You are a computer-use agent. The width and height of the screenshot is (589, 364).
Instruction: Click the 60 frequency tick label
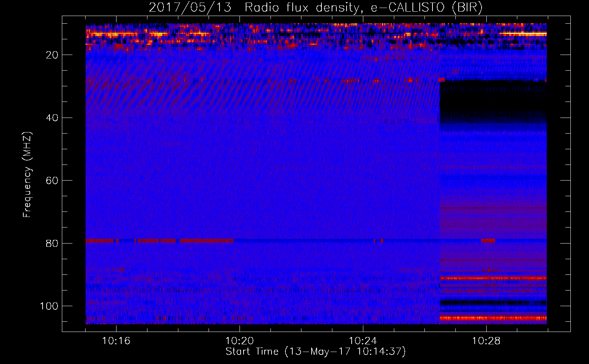tap(52, 181)
